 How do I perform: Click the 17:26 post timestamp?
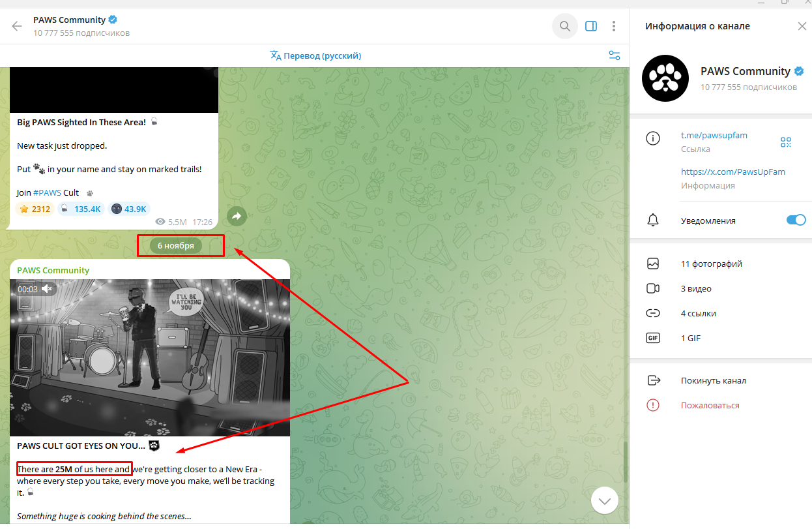pos(202,222)
